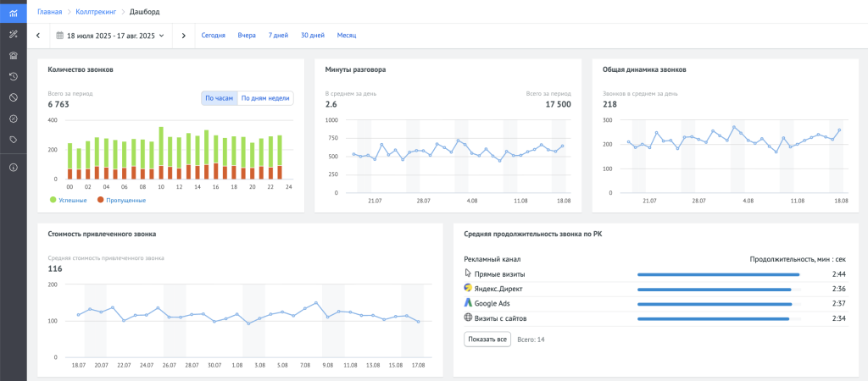The height and width of the screenshot is (381, 868).
Task: Go to previous date period arrow
Action: point(38,36)
